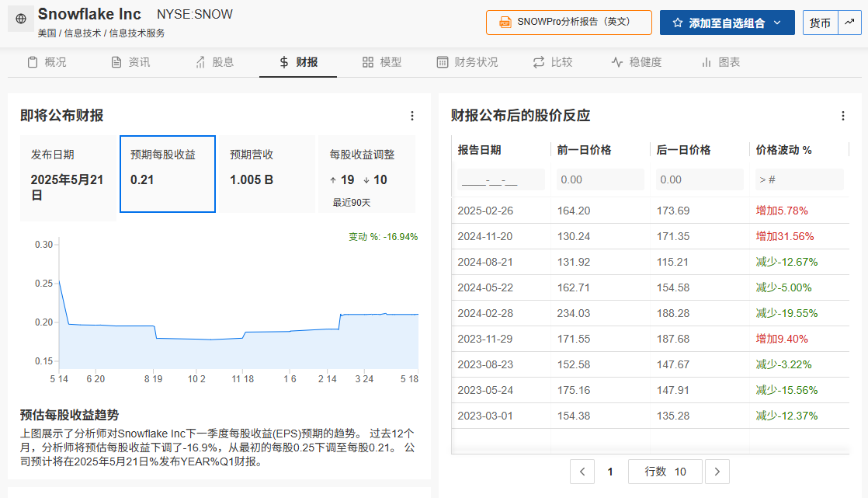Click the globe icon beside Snowflake Inc
Viewport: 868px width, 498px height.
tap(20, 19)
